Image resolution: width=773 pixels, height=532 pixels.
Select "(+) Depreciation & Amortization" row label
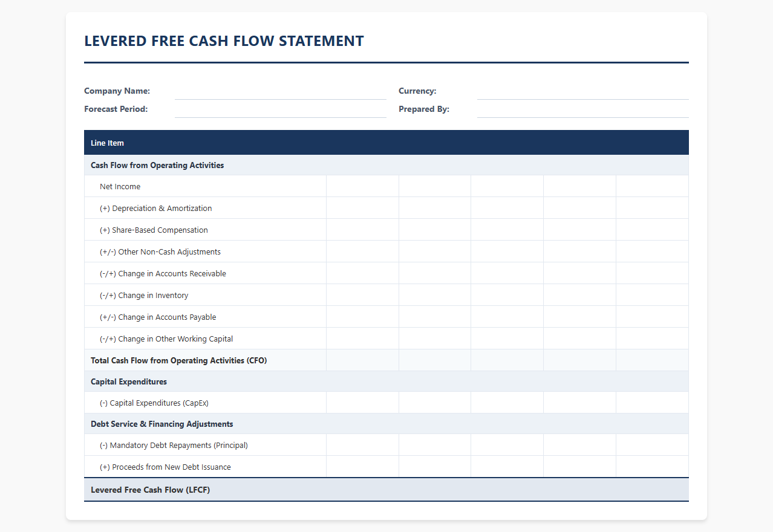[x=156, y=209]
